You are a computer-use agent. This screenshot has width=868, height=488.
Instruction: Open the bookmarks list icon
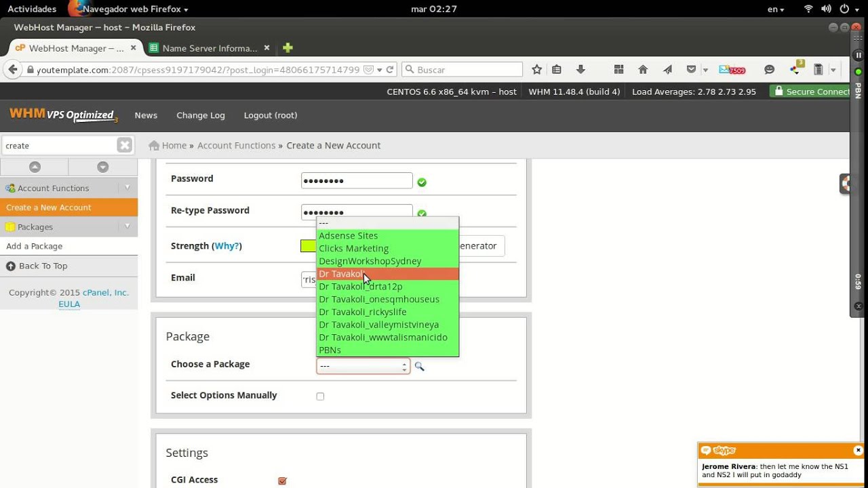[x=557, y=69]
